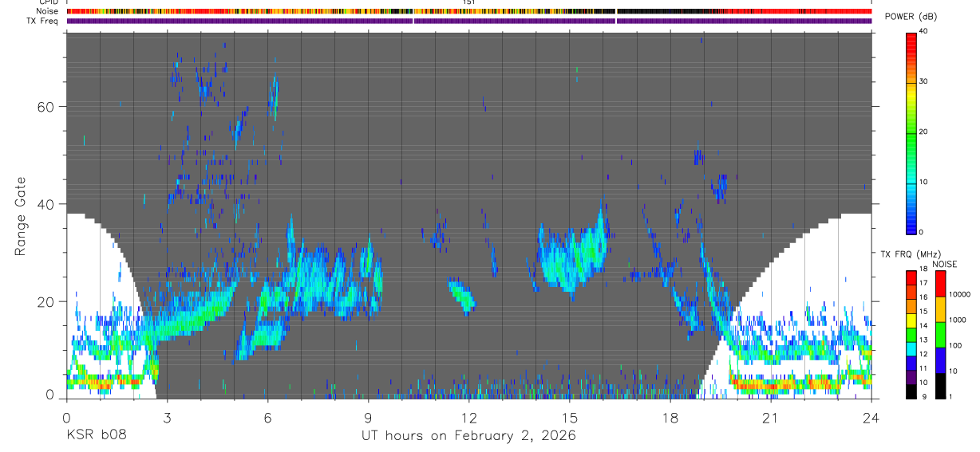
Task: Click the NOISE legend title
Action: click(x=945, y=264)
